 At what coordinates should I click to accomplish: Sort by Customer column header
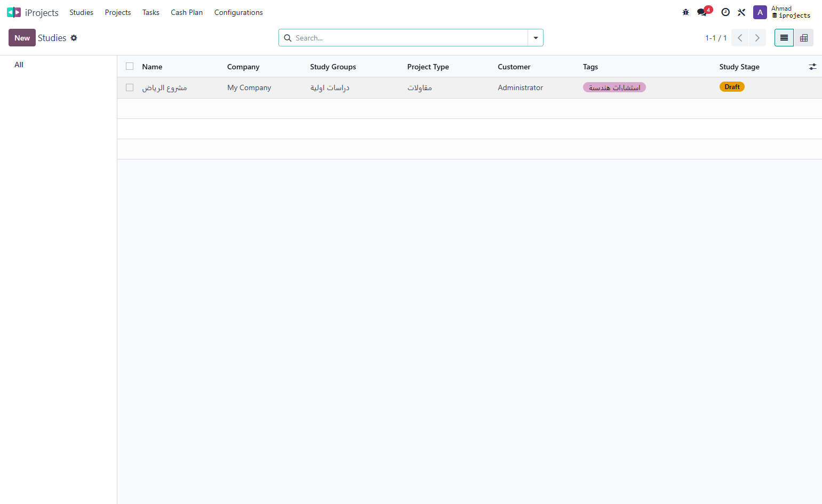click(x=514, y=67)
